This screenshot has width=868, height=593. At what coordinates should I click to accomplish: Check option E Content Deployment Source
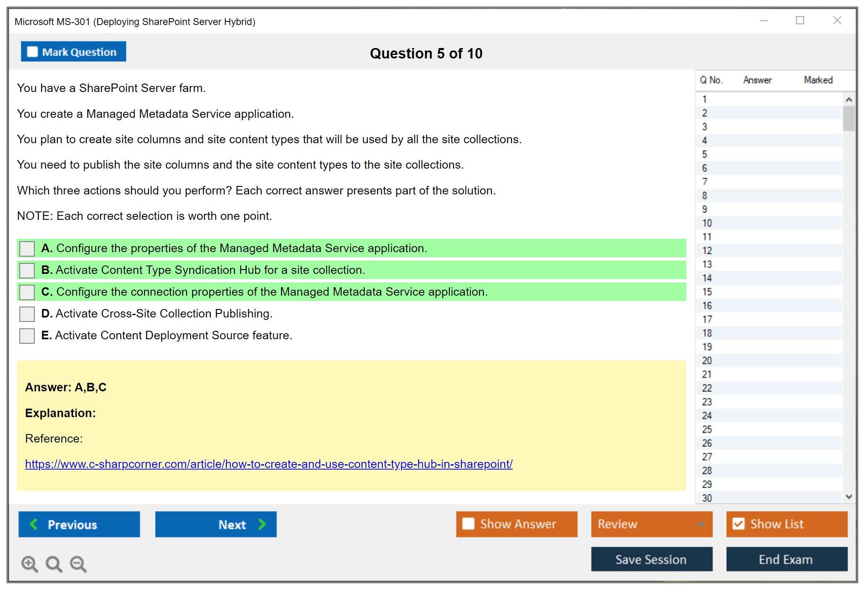27,336
